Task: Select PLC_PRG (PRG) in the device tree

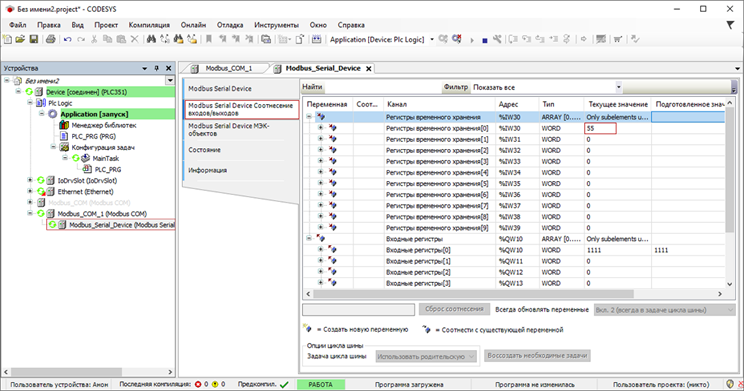Action: [93, 136]
